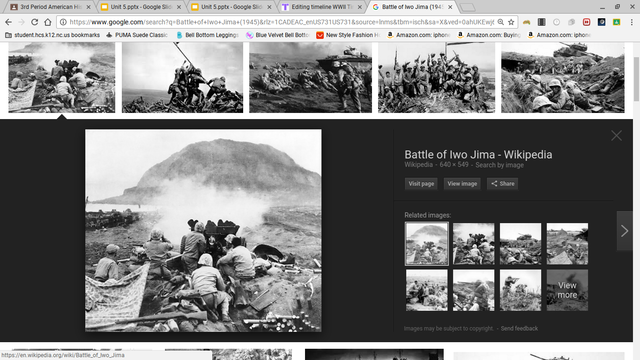The width and height of the screenshot is (640, 360).
Task: Click View more related images tile
Action: point(567,290)
